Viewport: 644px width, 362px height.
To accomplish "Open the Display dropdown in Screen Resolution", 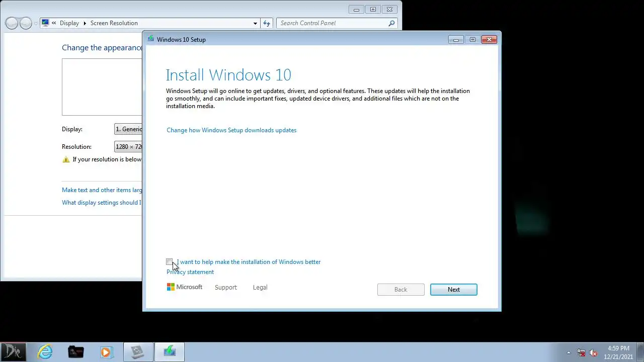I will pyautogui.click(x=128, y=129).
